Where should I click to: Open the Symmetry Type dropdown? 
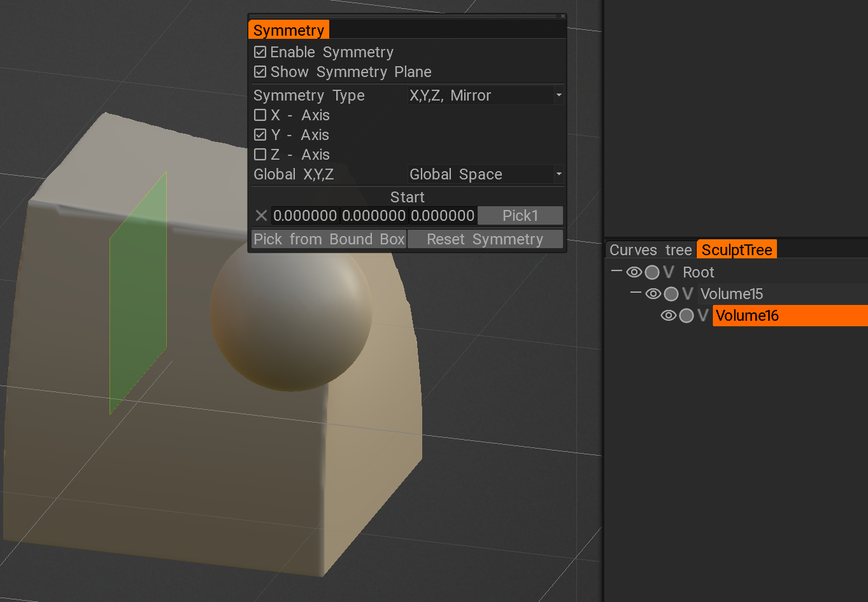485,95
